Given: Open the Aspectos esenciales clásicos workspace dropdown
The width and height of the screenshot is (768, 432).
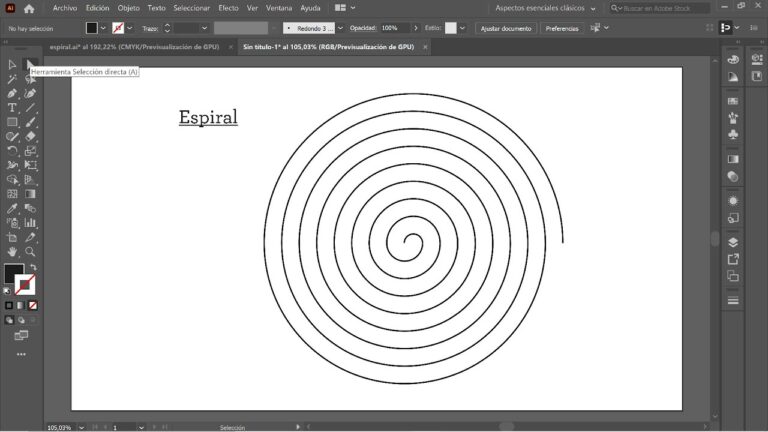Looking at the screenshot, I should click(x=545, y=8).
